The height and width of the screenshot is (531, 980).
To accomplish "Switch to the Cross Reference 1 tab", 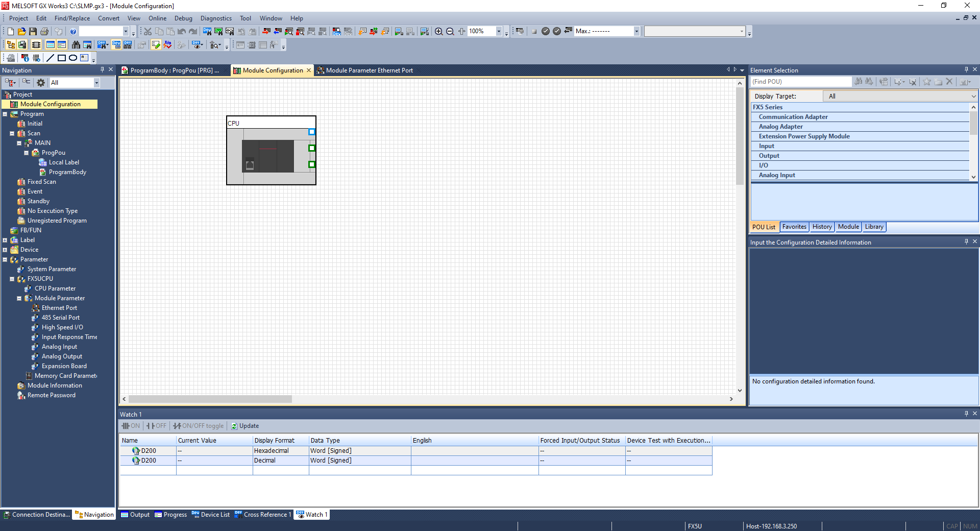I will 263,515.
